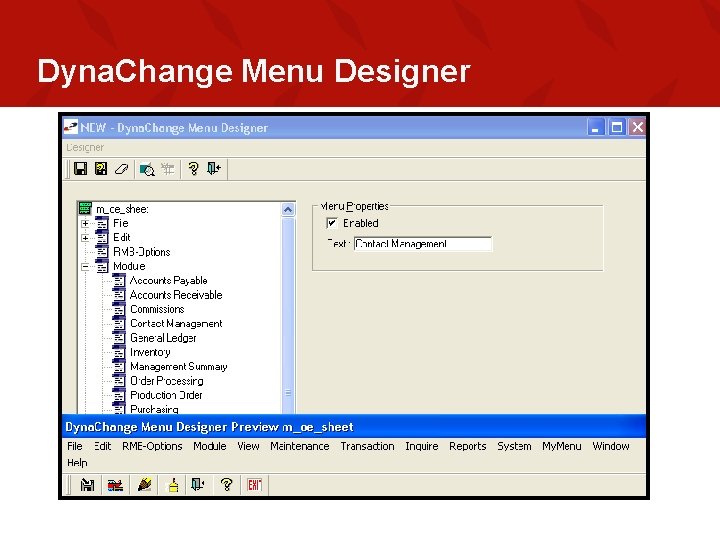
Task: Open Help in the preview menu bar
Action: (77, 463)
